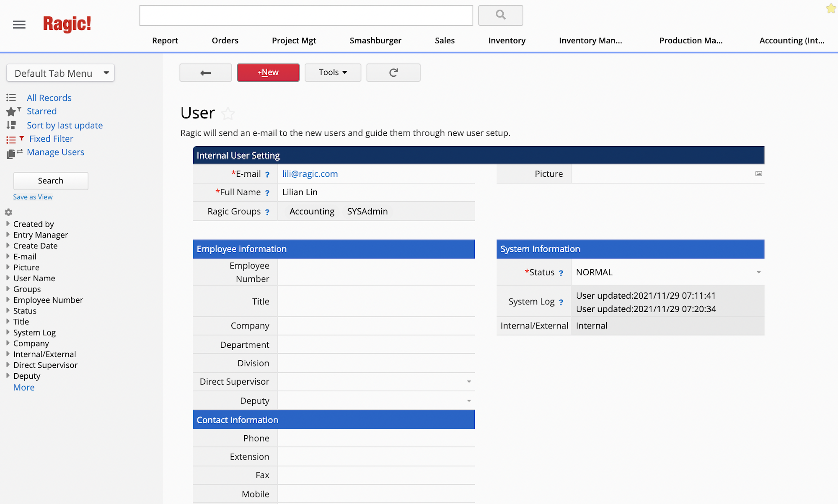Open the Default Tab Menu dropdown
838x504 pixels.
coord(60,73)
